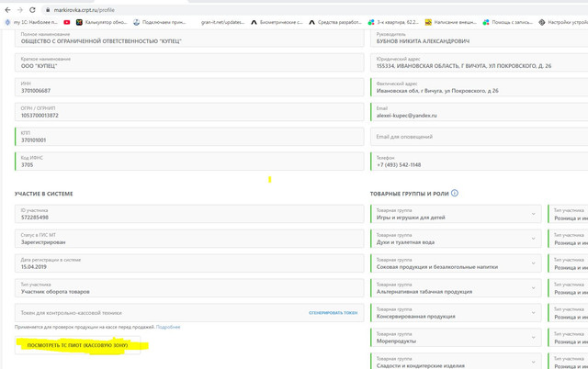Click the Email field alexei-kupec@yandex.ru
The height and width of the screenshot is (369, 588).
click(x=480, y=112)
